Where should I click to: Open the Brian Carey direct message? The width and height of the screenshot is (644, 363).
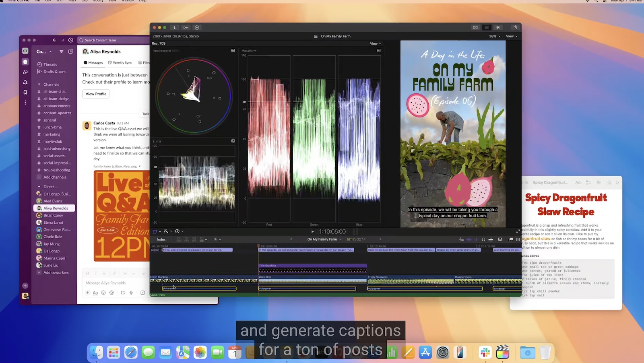(53, 215)
